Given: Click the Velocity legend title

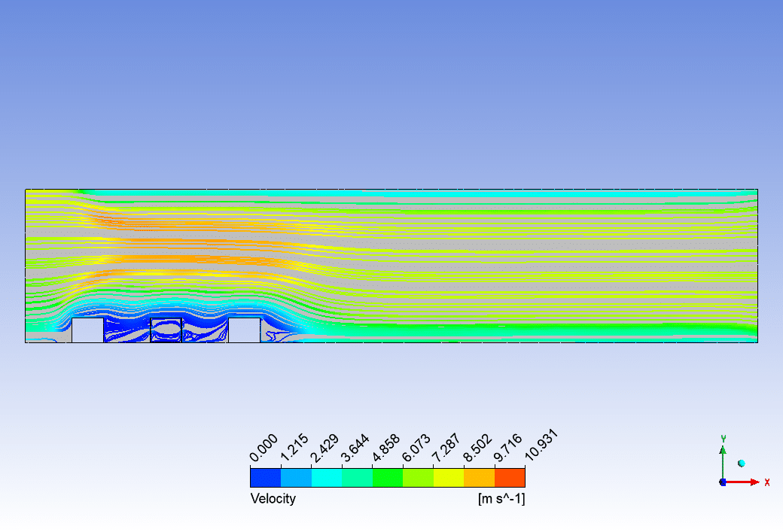Looking at the screenshot, I should pos(273,498).
